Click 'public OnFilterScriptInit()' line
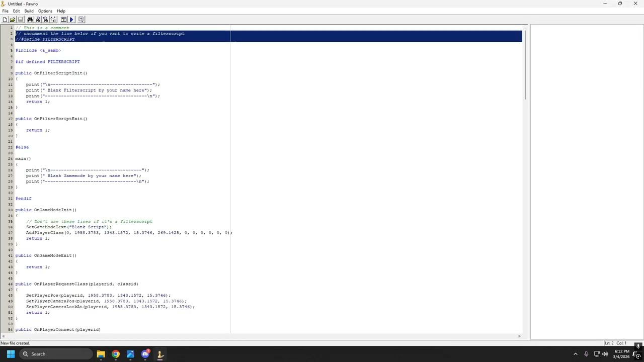This screenshot has height=362, width=644. (x=51, y=73)
